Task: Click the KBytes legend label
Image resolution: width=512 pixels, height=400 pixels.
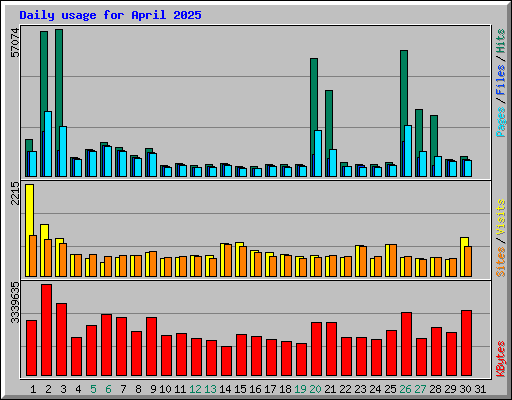Action: point(501,359)
